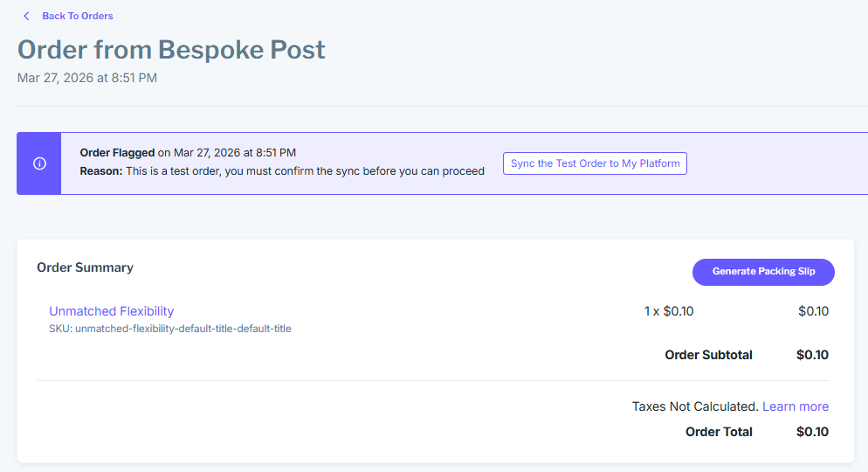Click the Order Flagged label in banner
868x472 pixels.
pos(117,153)
